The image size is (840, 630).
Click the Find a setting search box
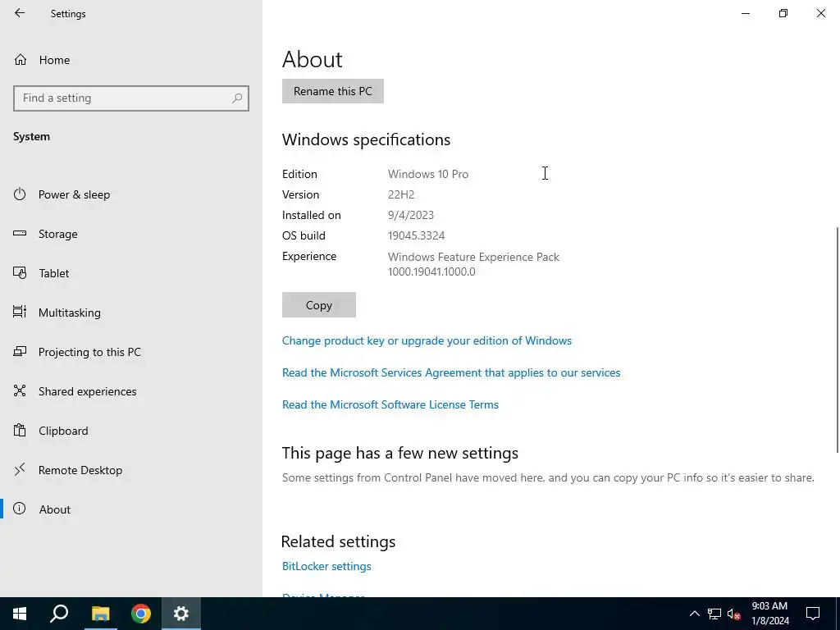131,98
